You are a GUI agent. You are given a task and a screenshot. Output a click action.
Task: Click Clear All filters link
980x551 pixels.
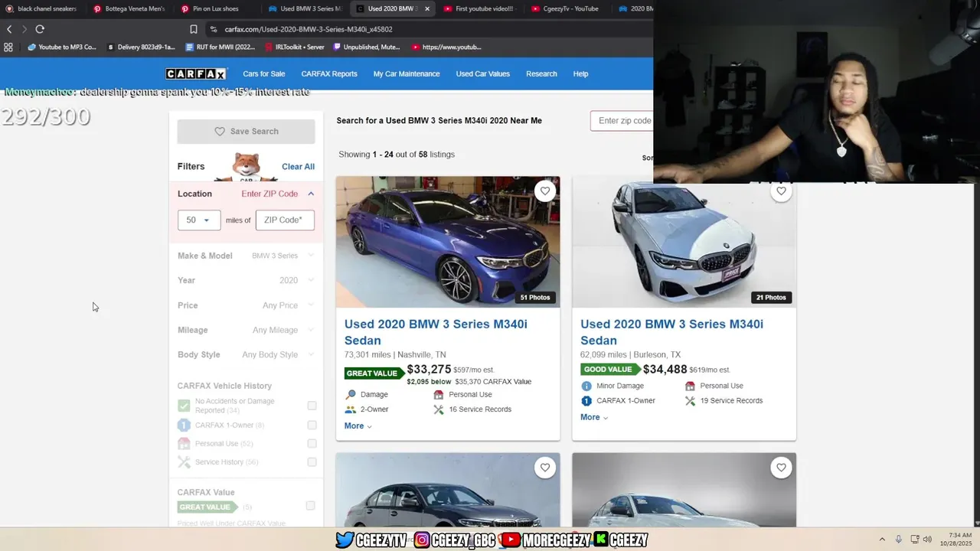[x=298, y=166]
